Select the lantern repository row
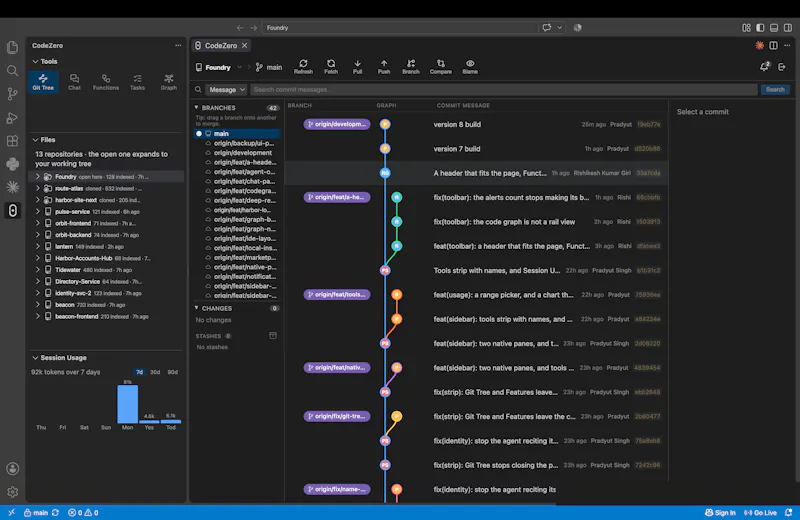Viewport: 800px width, 520px height. [x=106, y=246]
